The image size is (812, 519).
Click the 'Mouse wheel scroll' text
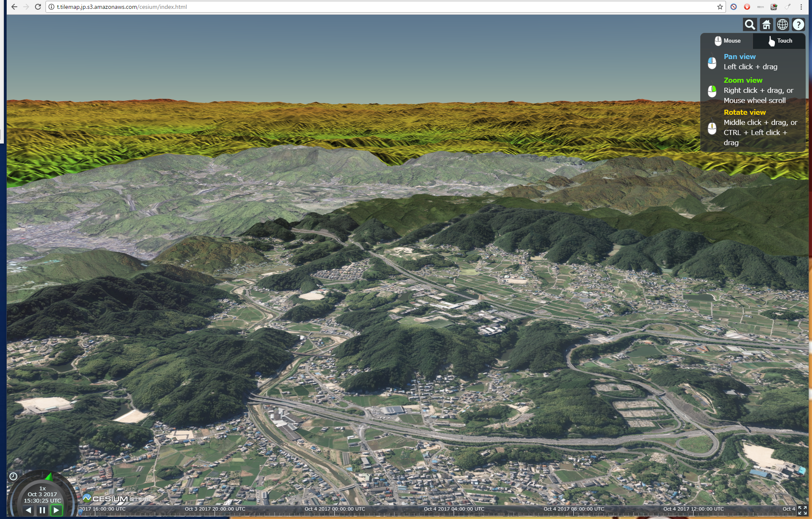(x=755, y=101)
